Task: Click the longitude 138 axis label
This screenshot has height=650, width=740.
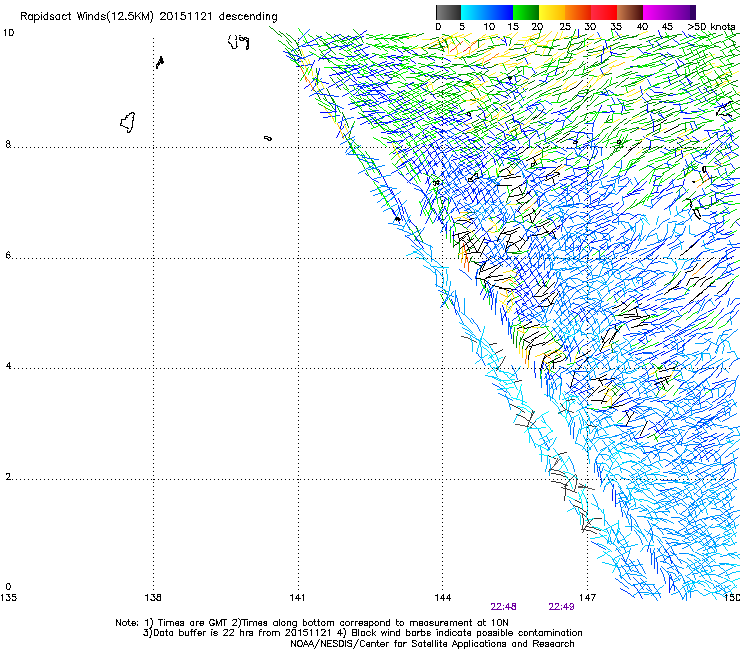Action: point(153,598)
